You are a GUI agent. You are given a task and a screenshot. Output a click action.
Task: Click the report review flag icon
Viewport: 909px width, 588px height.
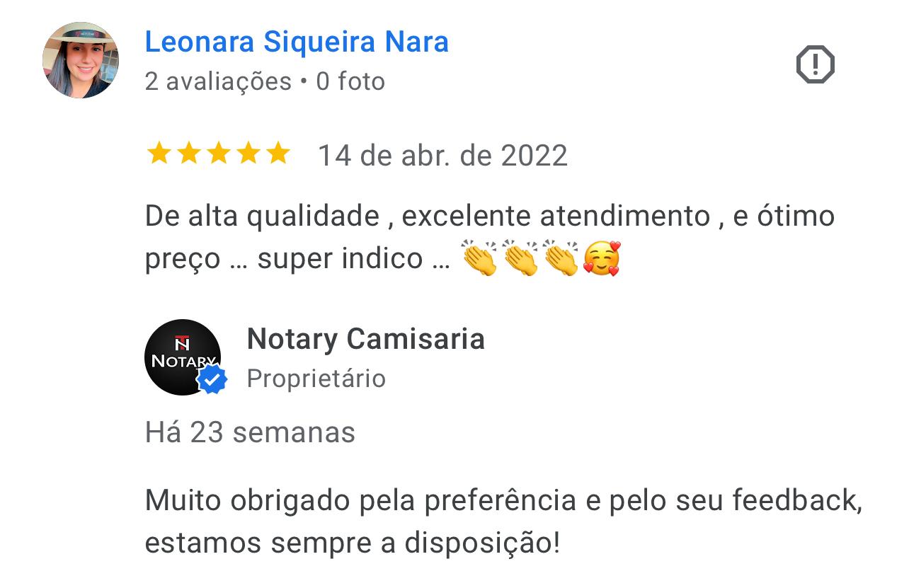[816, 65]
